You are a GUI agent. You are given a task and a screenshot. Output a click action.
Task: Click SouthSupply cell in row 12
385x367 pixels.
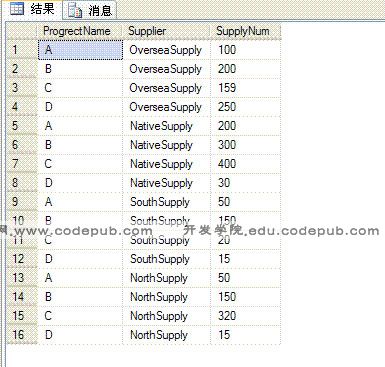click(x=167, y=259)
